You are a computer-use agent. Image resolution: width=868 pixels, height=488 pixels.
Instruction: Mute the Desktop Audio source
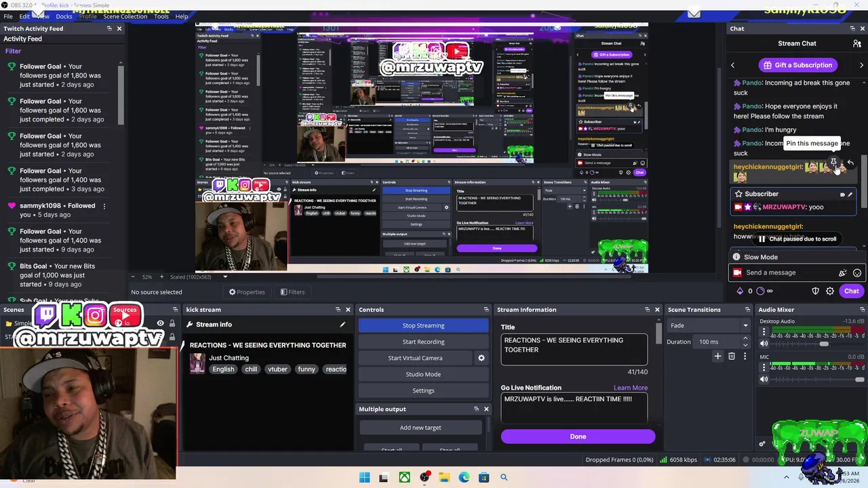tap(764, 344)
